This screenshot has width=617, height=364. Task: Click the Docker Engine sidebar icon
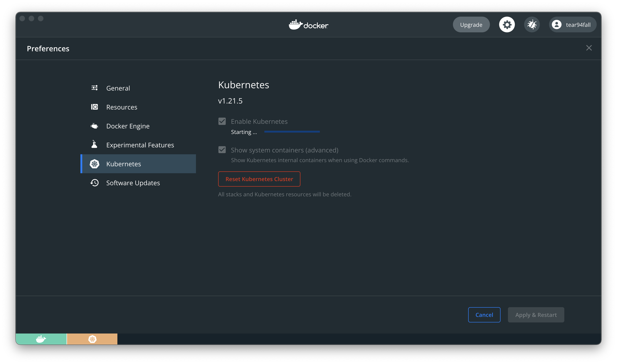95,126
